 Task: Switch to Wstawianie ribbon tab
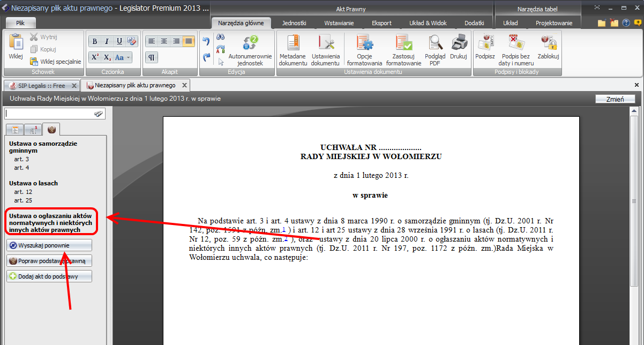[339, 23]
